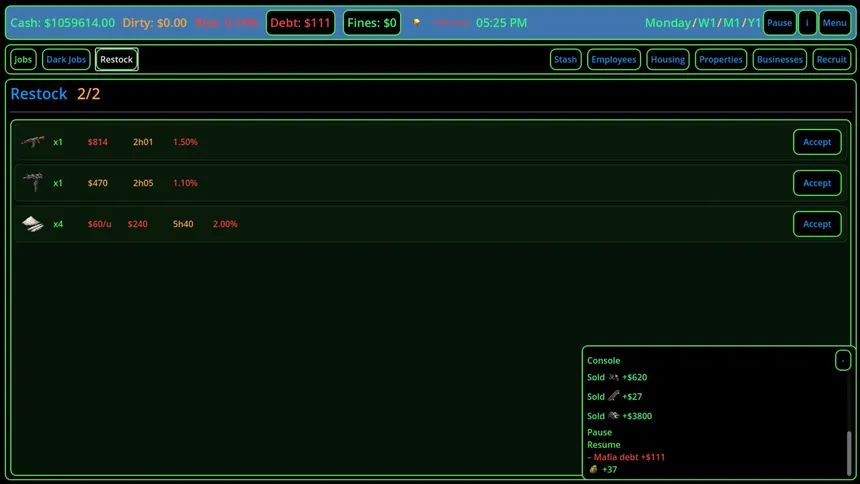860x484 pixels.
Task: Click the submachine gun icon in second offer
Action: (x=33, y=182)
